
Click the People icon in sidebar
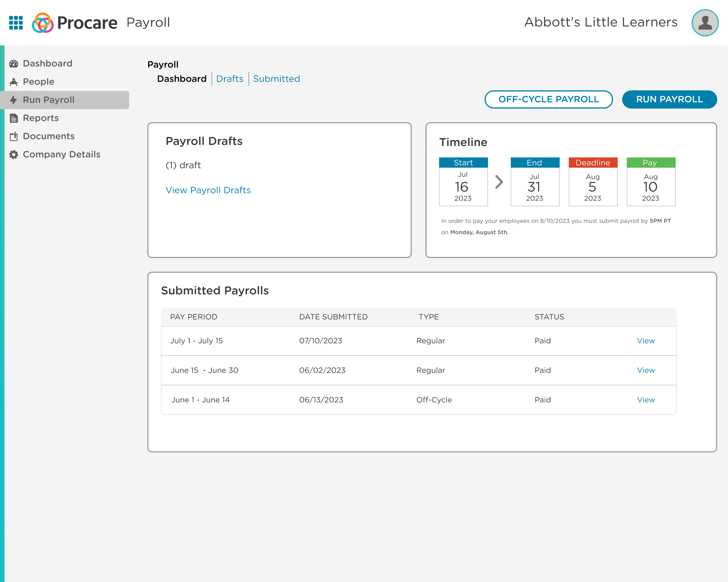[13, 82]
